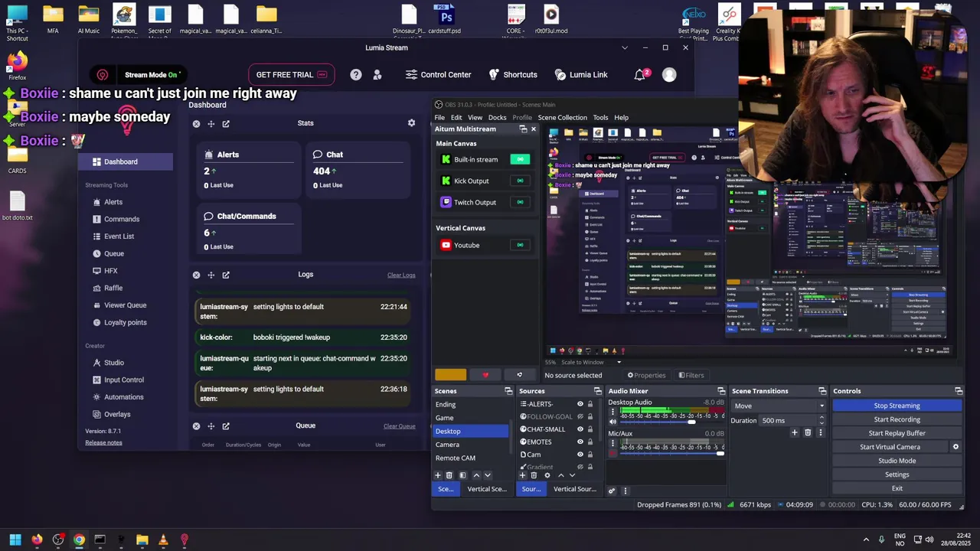Open Firefox from the Windows taskbar

click(x=37, y=540)
